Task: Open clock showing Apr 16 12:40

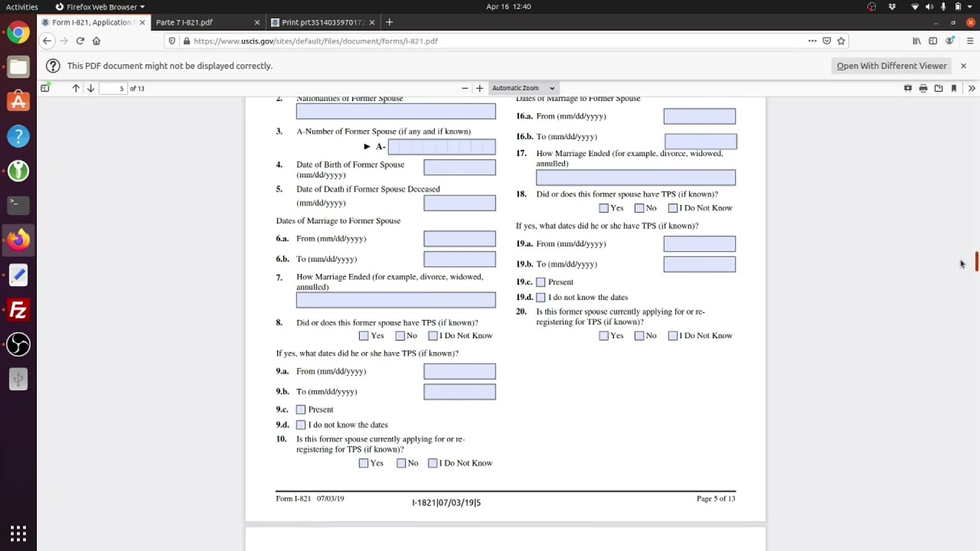Action: (x=508, y=7)
